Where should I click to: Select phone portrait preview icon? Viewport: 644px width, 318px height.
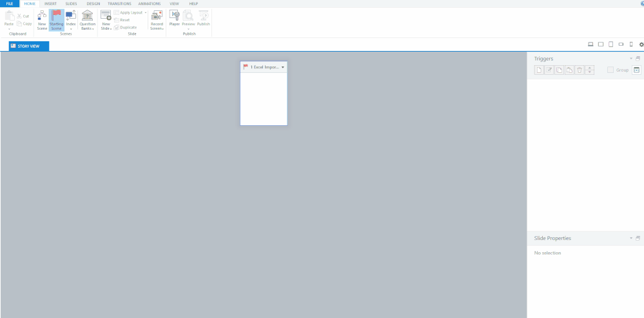631,45
